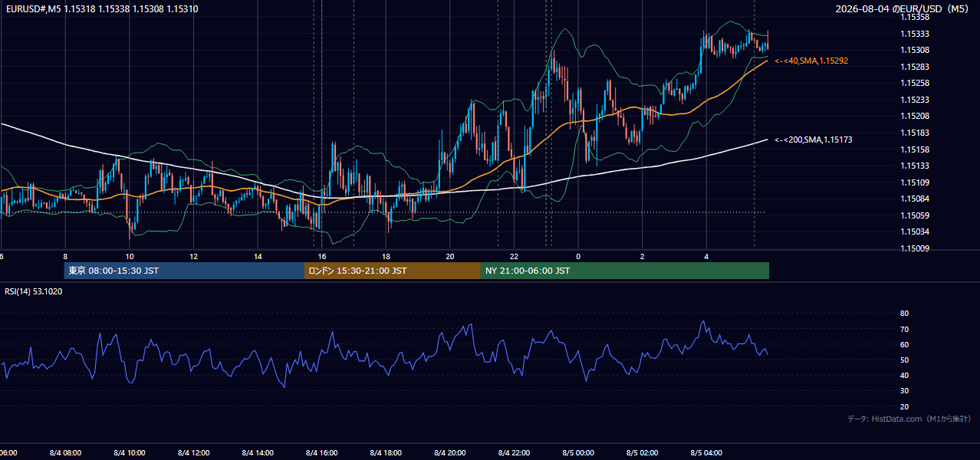Click price level 1.15133 on price axis
The image size is (980, 460).
coord(914,166)
